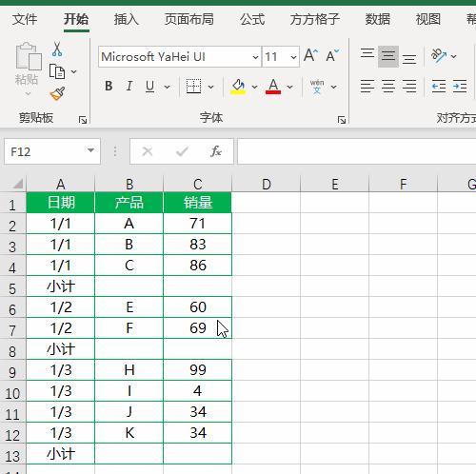Open clipboard dialog launcher
476x474 pixels.
click(x=83, y=120)
